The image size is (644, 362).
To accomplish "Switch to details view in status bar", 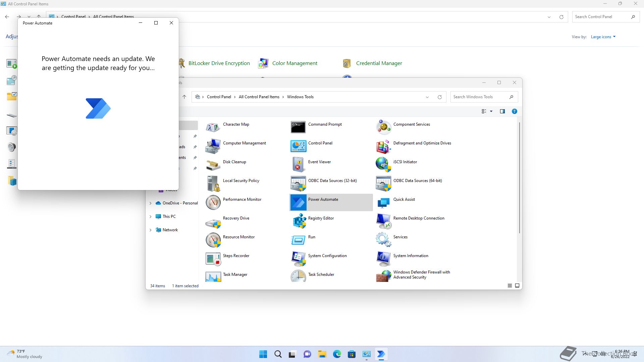I will [x=509, y=286].
